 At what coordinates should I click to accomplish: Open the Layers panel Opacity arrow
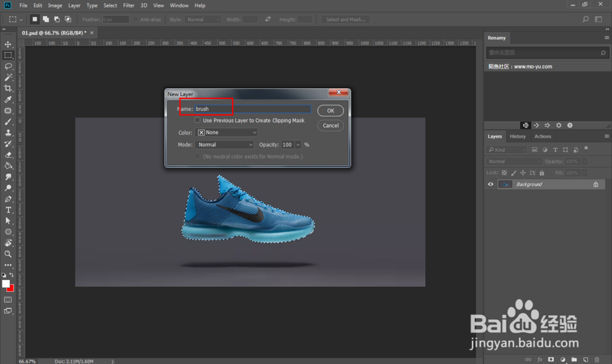pyautogui.click(x=584, y=161)
